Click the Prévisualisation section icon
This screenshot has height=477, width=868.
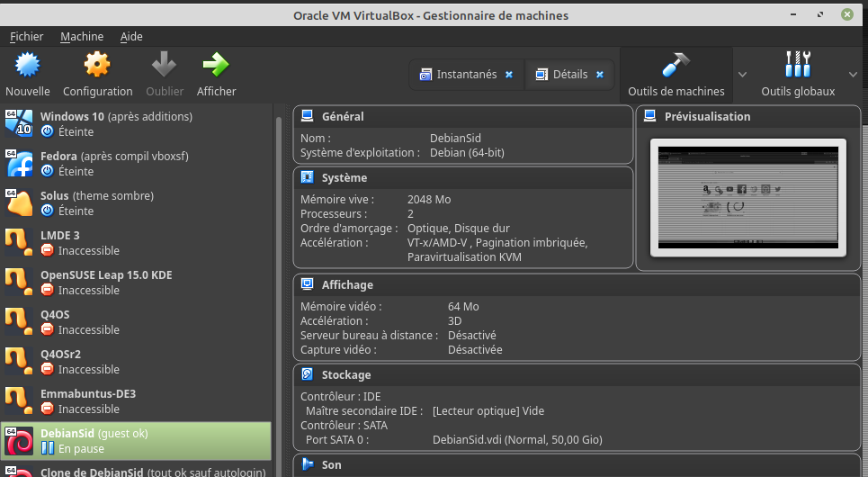click(x=650, y=116)
